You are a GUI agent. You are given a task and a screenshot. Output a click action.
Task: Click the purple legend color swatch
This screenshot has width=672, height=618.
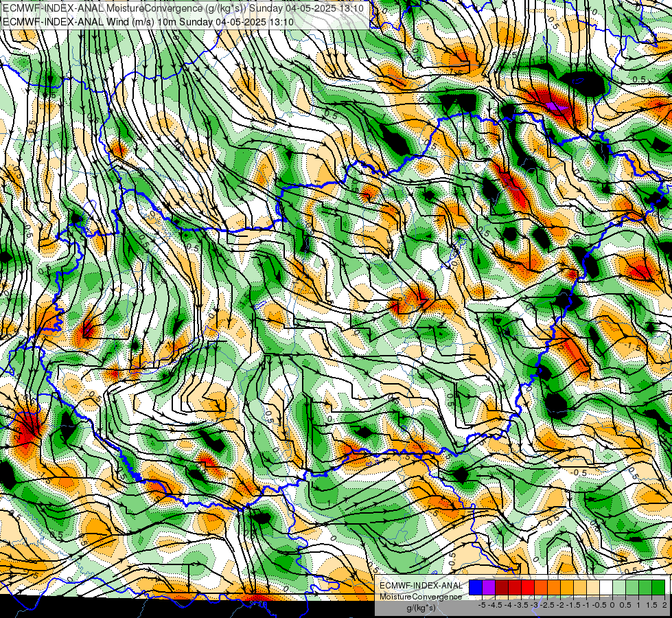pyautogui.click(x=489, y=587)
